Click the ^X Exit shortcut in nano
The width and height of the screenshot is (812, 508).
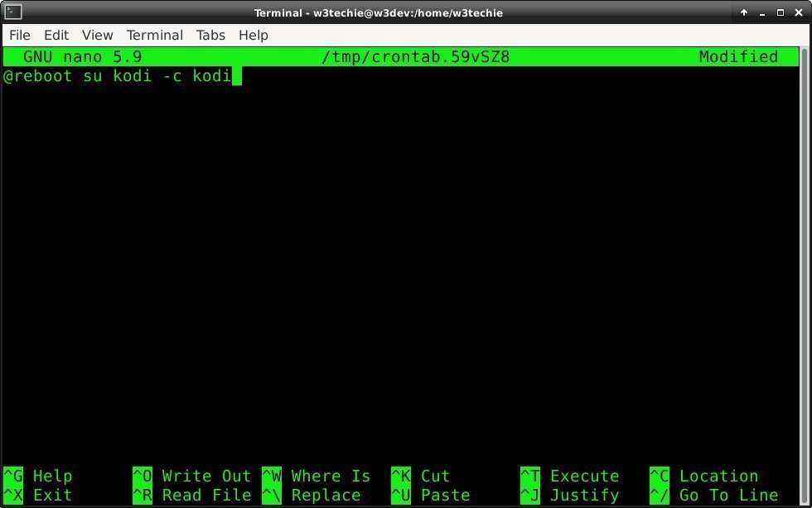[37, 495]
